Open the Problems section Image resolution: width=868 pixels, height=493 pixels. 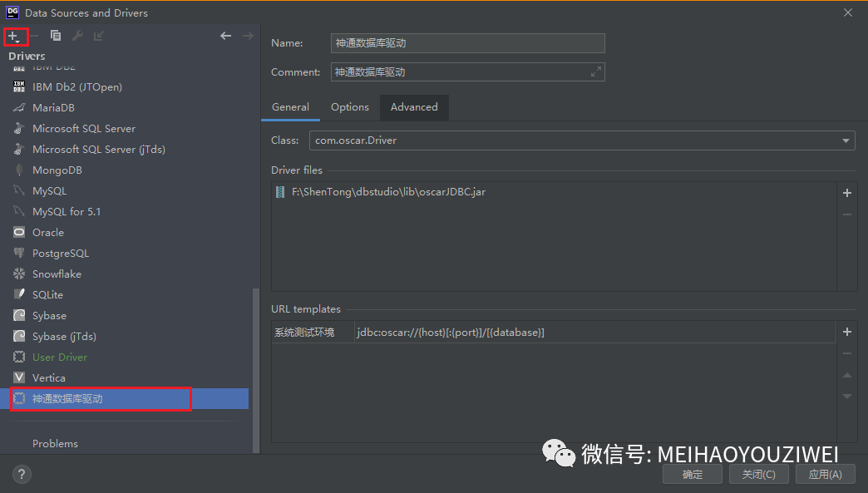(55, 444)
